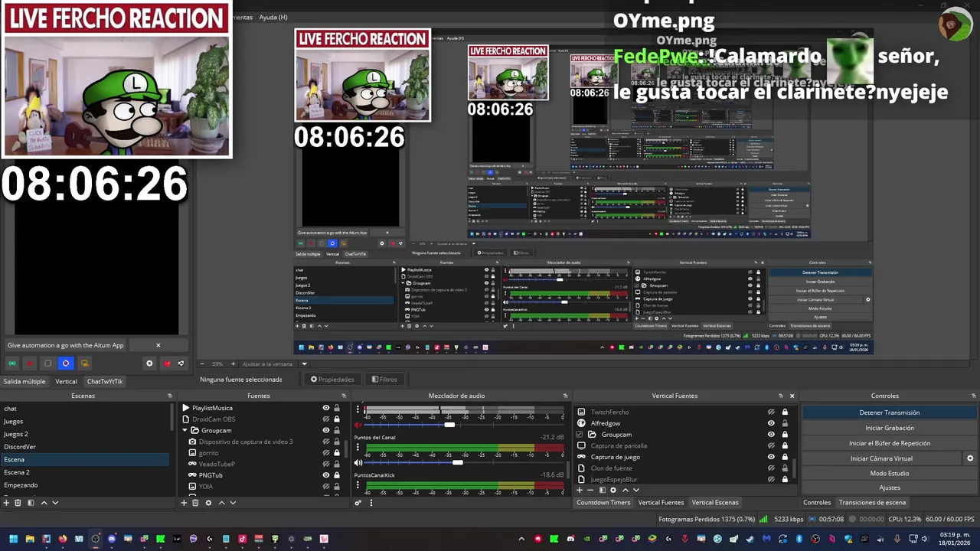
Task: Switch to Salida múltiple tab
Action: point(24,381)
